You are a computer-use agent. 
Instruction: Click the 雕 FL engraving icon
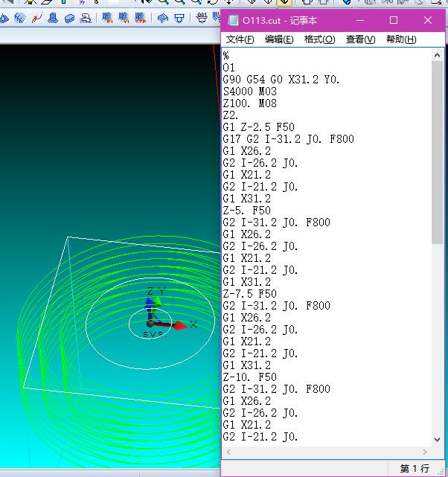(108, 18)
